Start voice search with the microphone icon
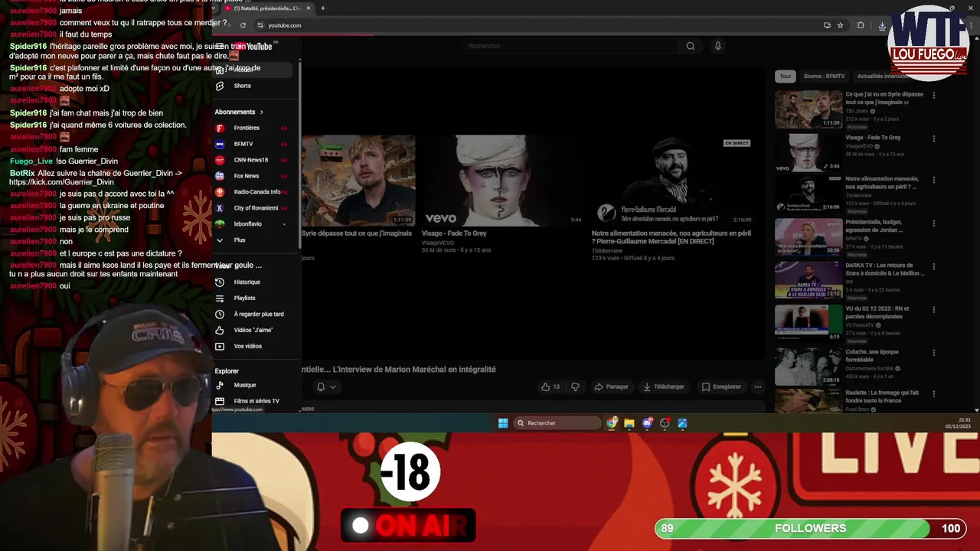The width and height of the screenshot is (980, 551). (717, 46)
